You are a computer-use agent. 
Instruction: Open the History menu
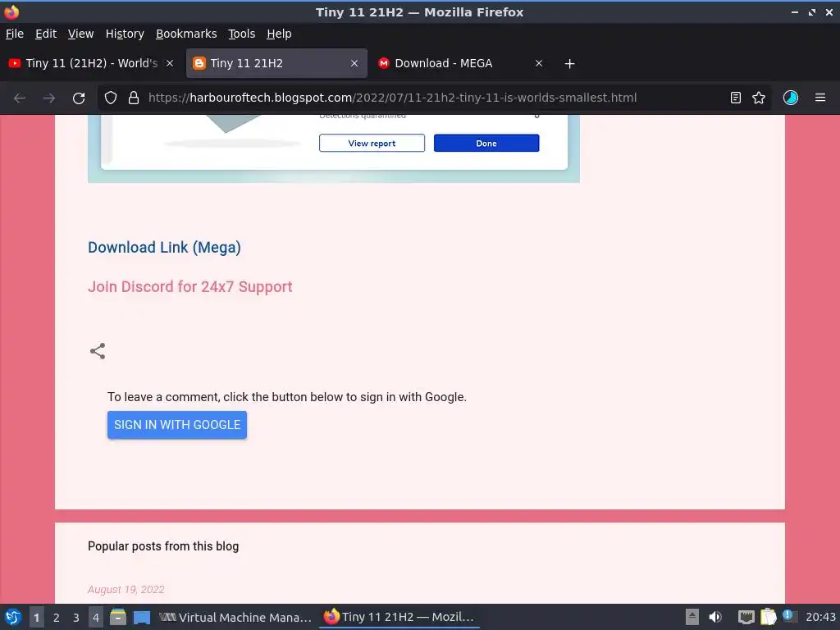coord(125,34)
